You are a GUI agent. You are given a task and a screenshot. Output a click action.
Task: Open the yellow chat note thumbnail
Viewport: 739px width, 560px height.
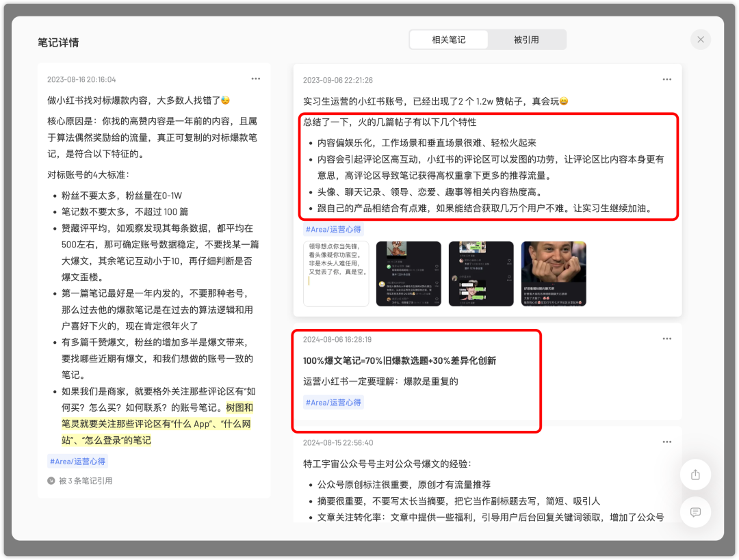[x=336, y=274]
